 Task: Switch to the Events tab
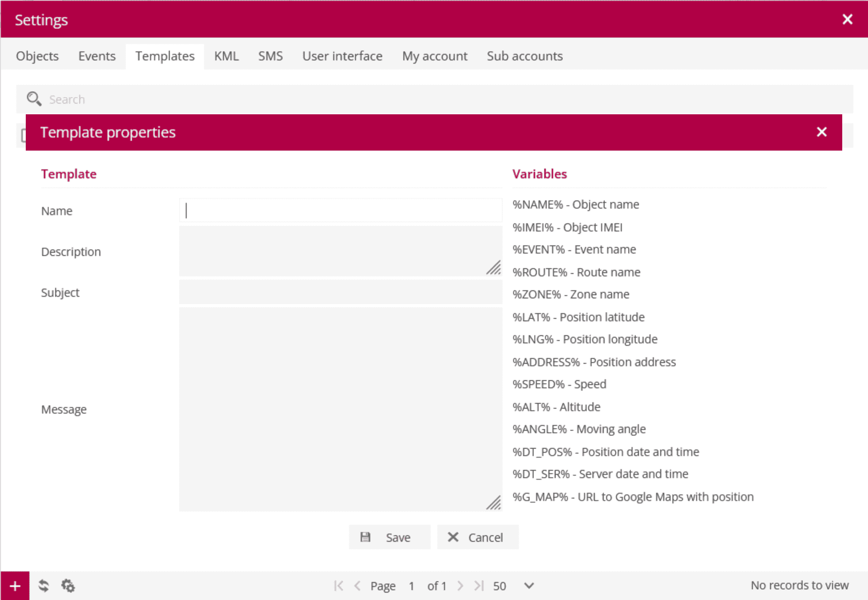[97, 56]
